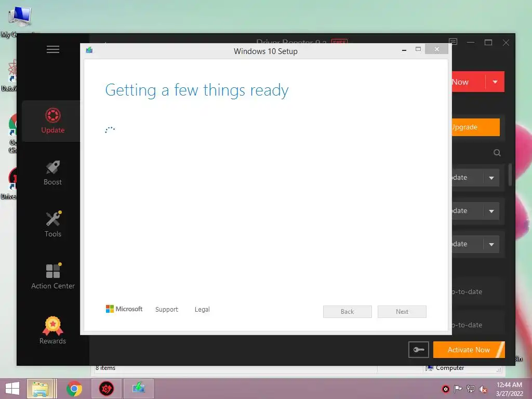Maximize the Driver Booster window

(x=488, y=43)
